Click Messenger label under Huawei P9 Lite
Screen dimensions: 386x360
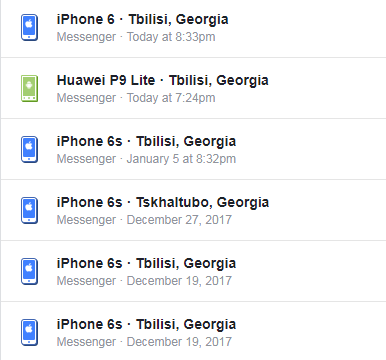86,98
